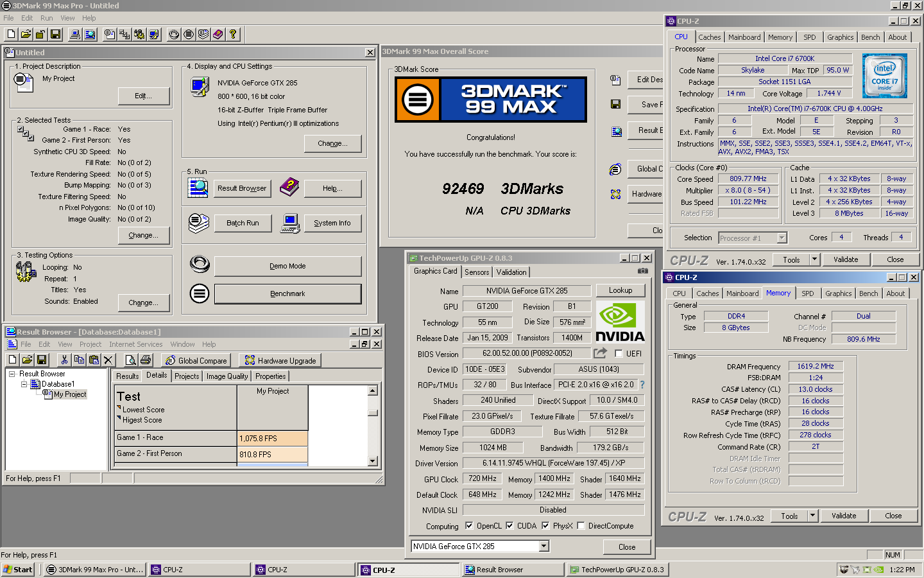
Task: Switch to Results tab in Result Browser
Action: 127,376
